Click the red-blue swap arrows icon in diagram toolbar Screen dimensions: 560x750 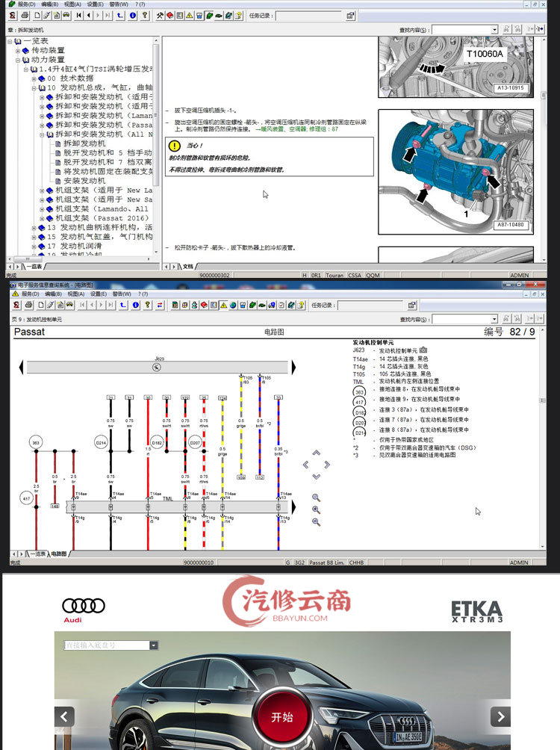[160, 305]
